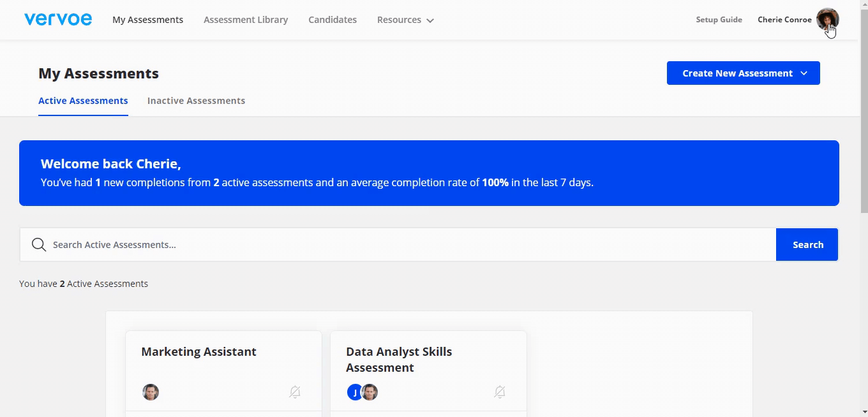
Task: Open the Setup Guide link
Action: tap(719, 20)
